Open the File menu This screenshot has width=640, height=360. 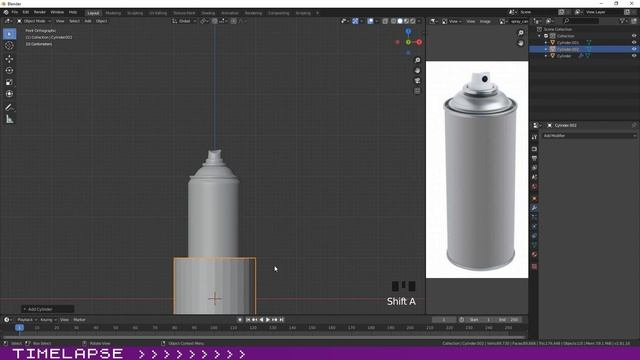click(15, 13)
